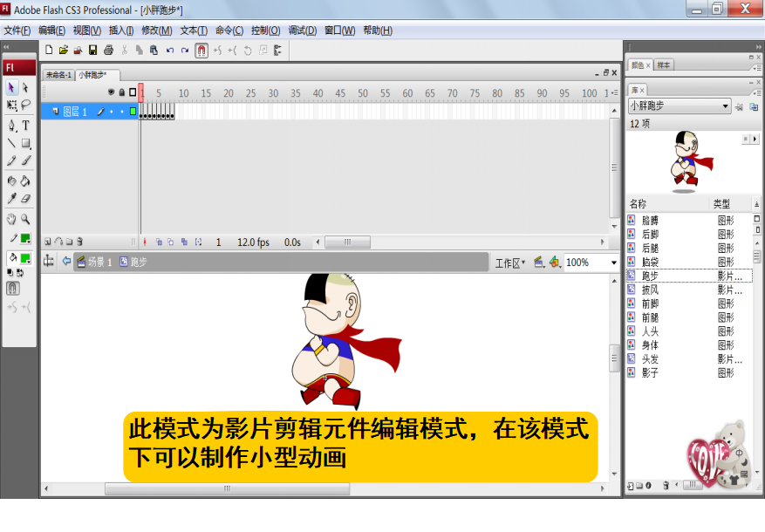Pick the Lasso tool
The height and width of the screenshot is (532, 765).
pos(24,103)
